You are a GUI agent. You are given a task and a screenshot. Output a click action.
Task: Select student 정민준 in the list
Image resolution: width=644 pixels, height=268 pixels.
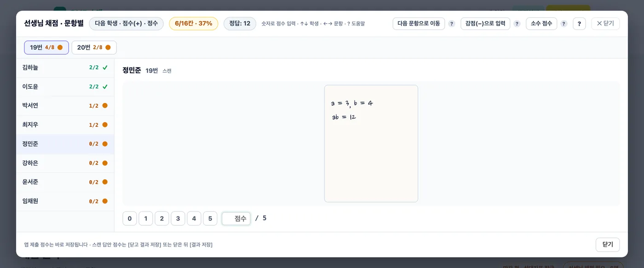[x=65, y=144]
